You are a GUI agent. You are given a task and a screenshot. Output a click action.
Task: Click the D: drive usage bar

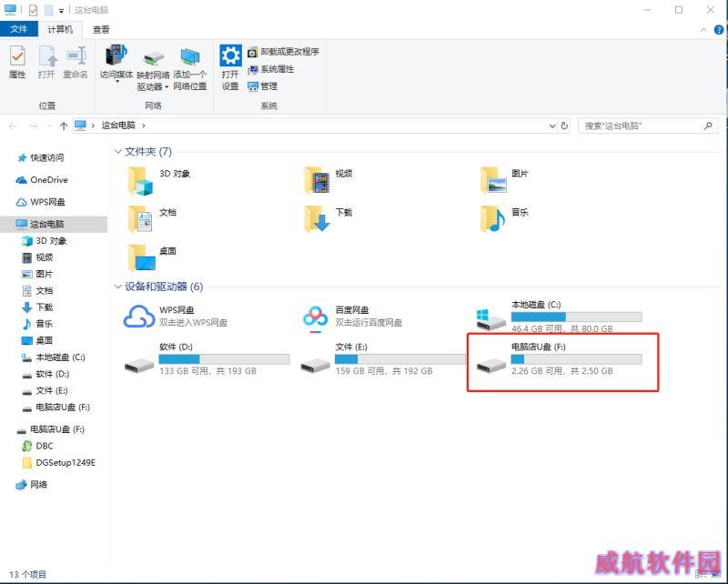[x=224, y=359]
